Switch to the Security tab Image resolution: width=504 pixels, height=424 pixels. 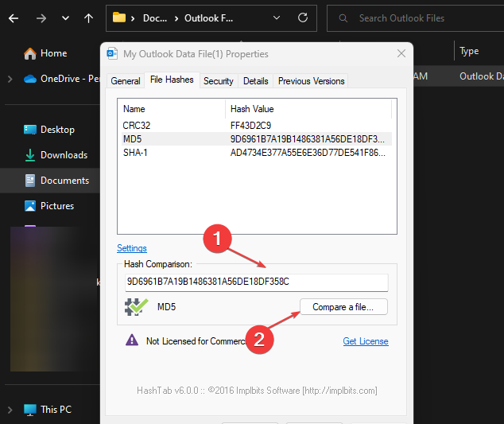point(219,81)
